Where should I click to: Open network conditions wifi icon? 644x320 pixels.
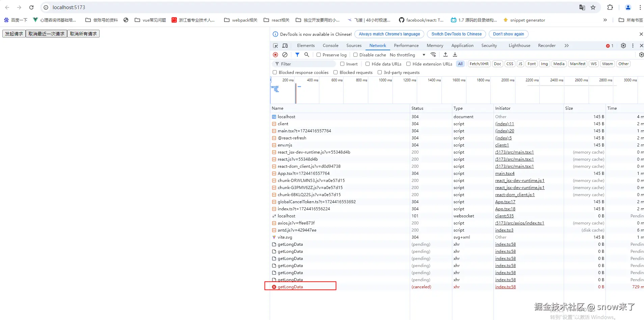click(433, 55)
